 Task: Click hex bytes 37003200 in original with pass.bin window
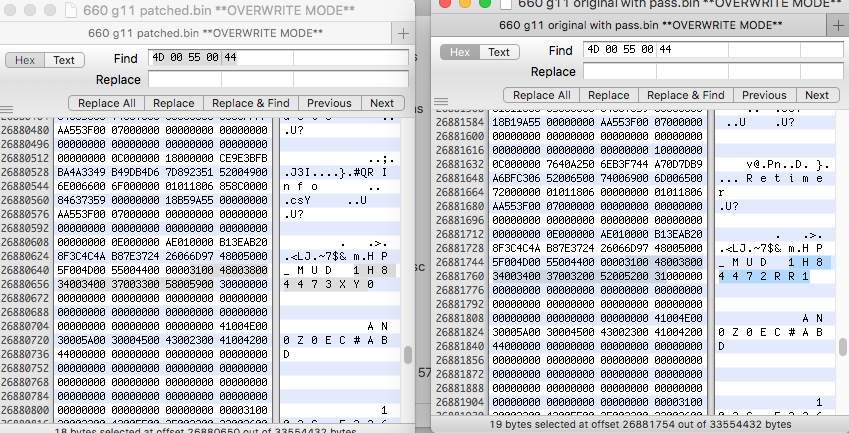pos(570,276)
